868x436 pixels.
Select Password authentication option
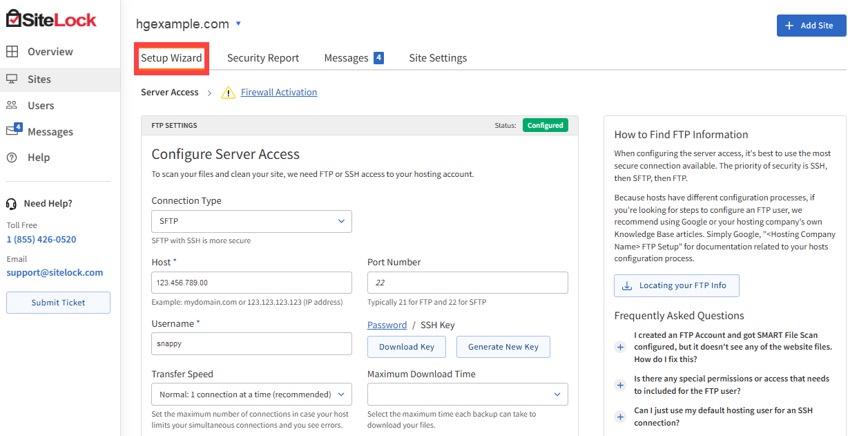pos(387,325)
